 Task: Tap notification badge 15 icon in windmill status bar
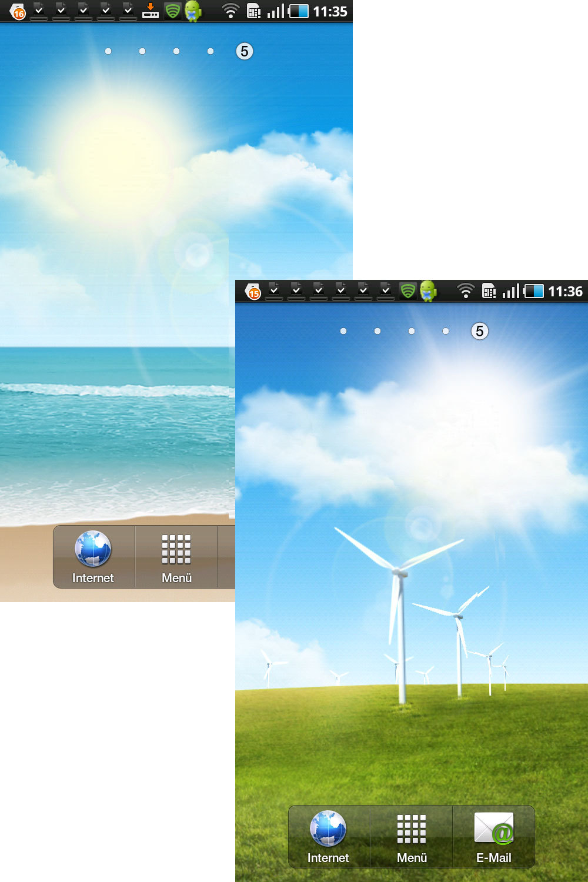coord(253,291)
